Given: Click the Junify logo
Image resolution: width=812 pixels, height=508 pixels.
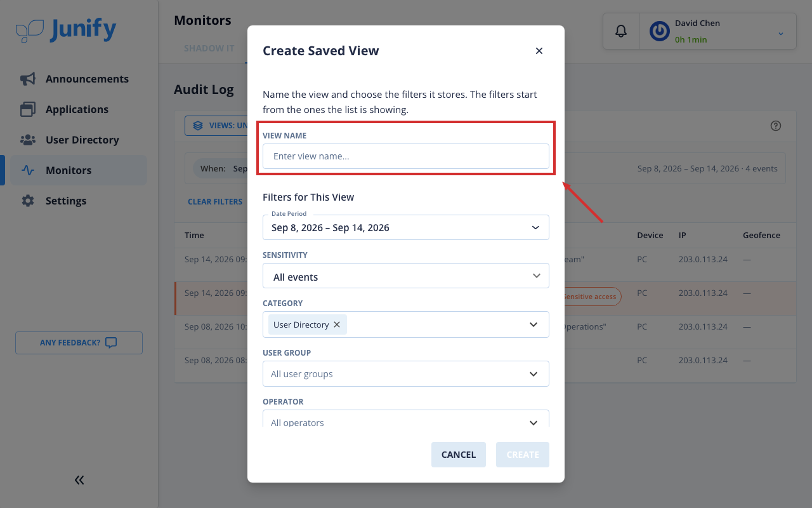Looking at the screenshot, I should pos(66,29).
